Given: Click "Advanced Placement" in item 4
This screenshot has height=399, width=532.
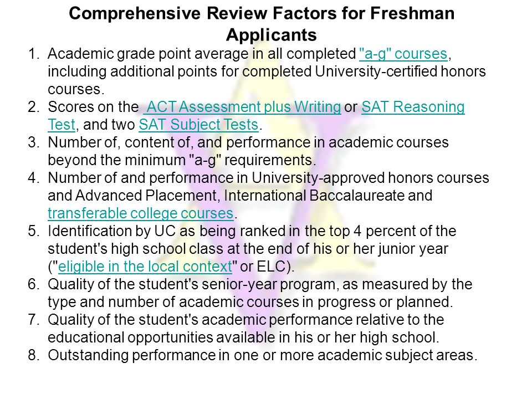Looking at the screenshot, I should point(146,196).
